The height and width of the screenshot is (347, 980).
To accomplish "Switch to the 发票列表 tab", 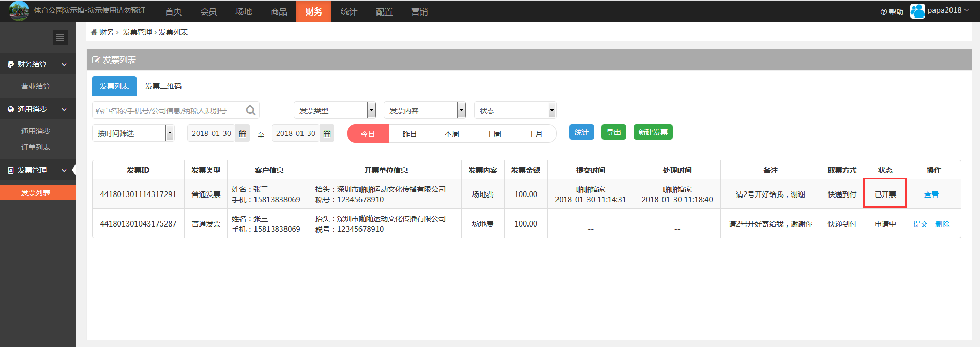I will click(114, 86).
